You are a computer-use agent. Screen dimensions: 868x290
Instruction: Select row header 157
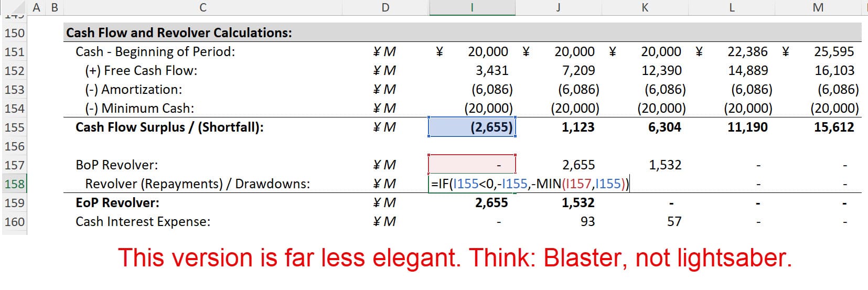[x=14, y=165]
